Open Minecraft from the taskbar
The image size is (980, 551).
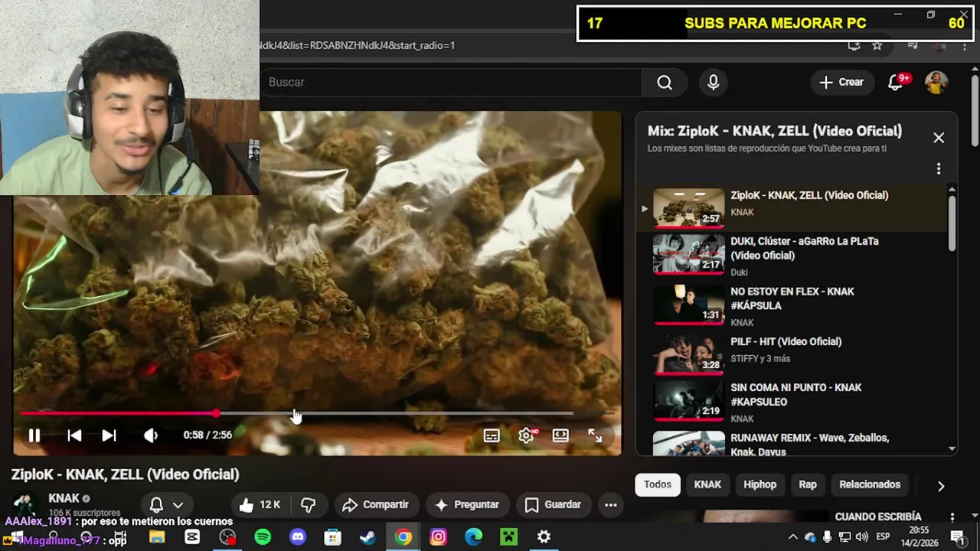click(x=508, y=537)
